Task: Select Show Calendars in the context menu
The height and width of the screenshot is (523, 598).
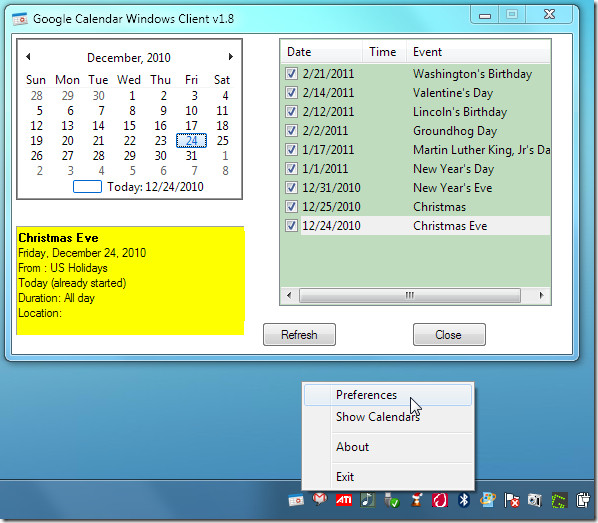Action: click(x=388, y=417)
